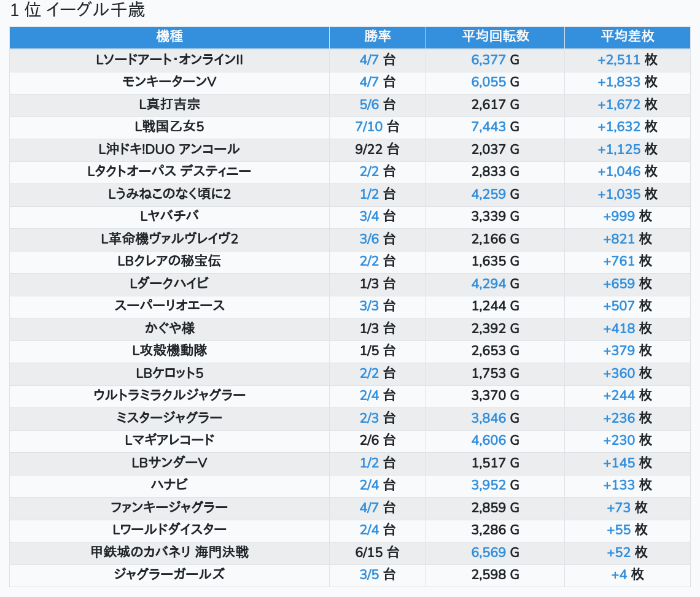Click Lワールドダイスター machine name
The width and height of the screenshot is (700, 597).
coord(169,530)
